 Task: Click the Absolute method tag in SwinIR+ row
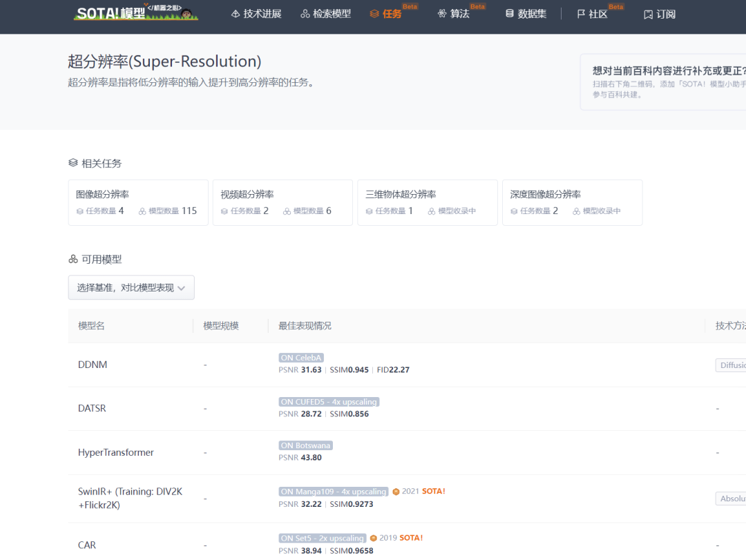point(731,498)
